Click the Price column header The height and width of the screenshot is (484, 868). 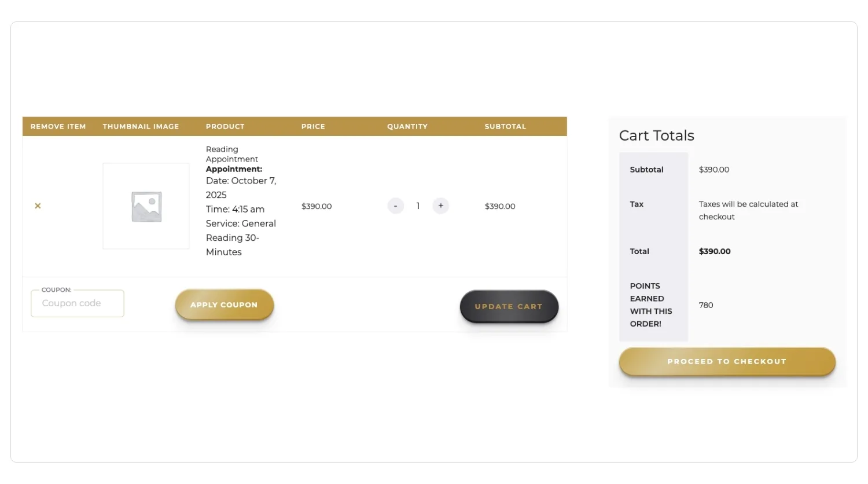tap(313, 126)
